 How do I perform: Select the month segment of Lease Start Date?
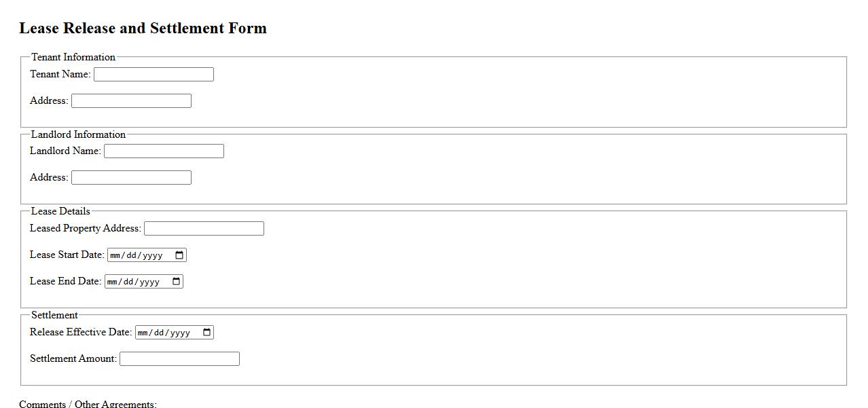[x=115, y=256]
